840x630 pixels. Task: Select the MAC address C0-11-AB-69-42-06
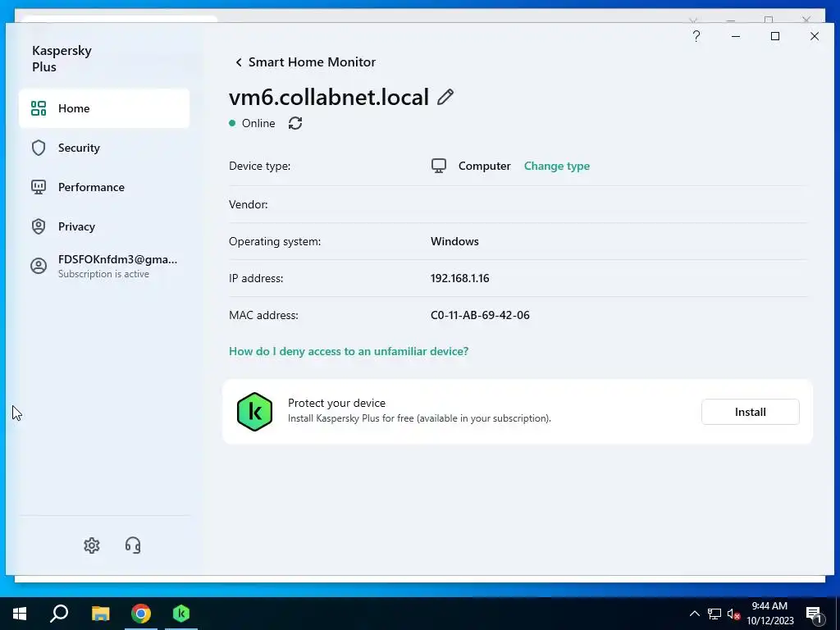tap(480, 316)
